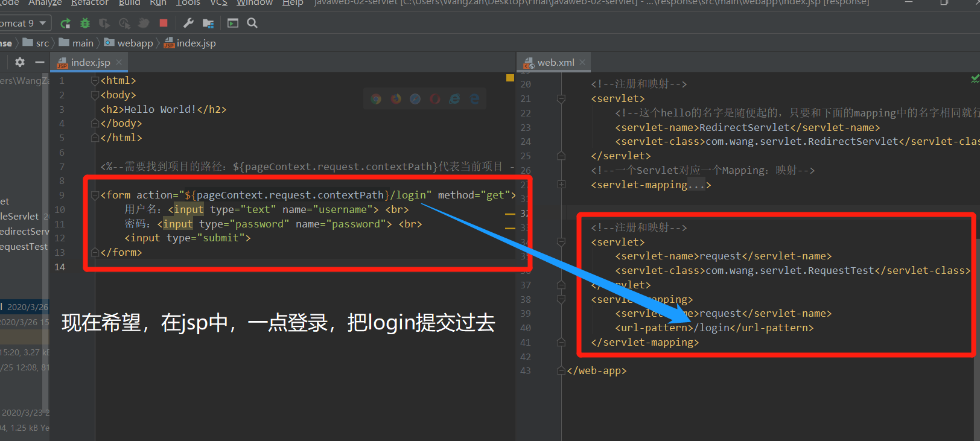
Task: Click the main breadcrumb
Action: point(77,43)
